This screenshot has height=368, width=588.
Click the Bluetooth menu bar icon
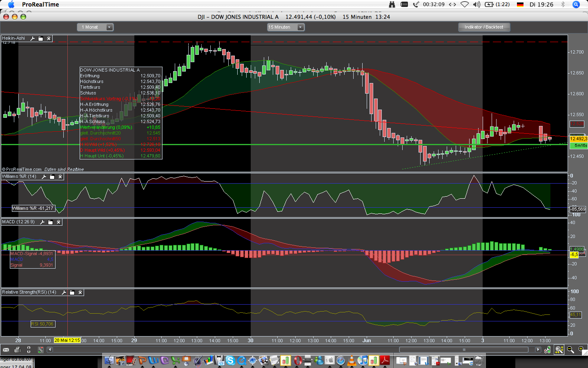pyautogui.click(x=563, y=4)
